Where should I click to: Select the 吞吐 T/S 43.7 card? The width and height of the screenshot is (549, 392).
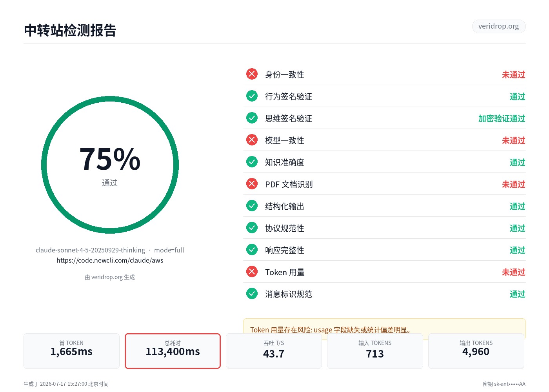(274, 351)
